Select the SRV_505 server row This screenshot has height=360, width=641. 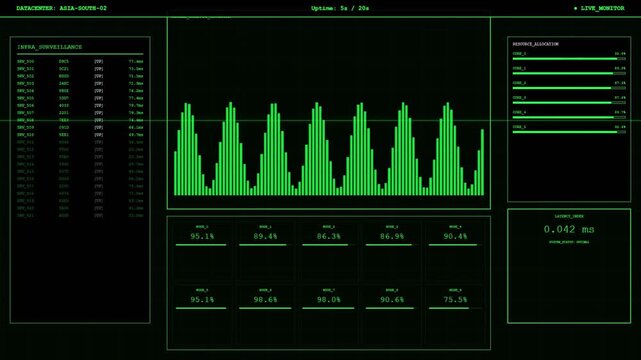tap(80, 98)
